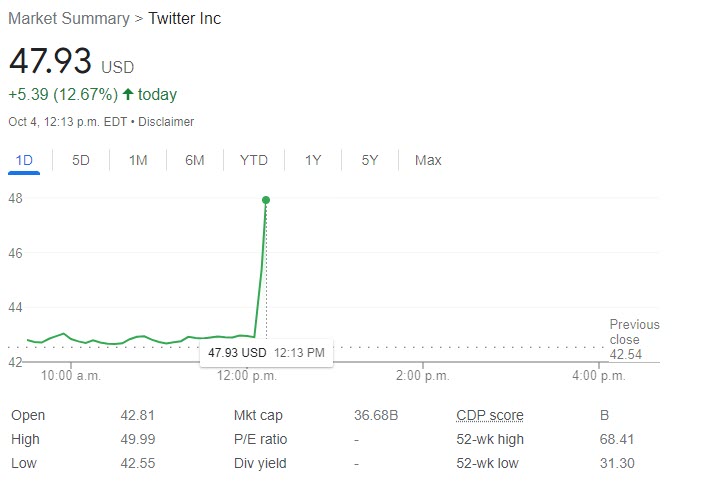Switch to the YTD chart view
Image resolution: width=703 pixels, height=490 pixels.
pos(254,160)
